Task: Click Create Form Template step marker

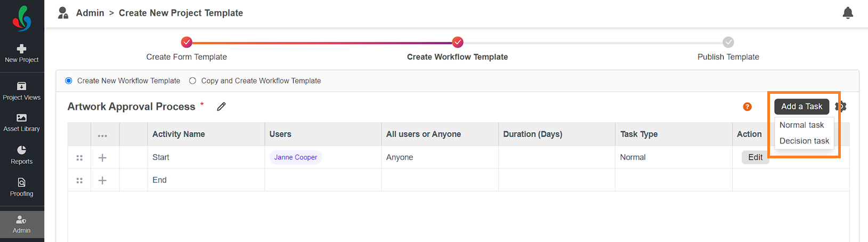Action: (x=186, y=42)
